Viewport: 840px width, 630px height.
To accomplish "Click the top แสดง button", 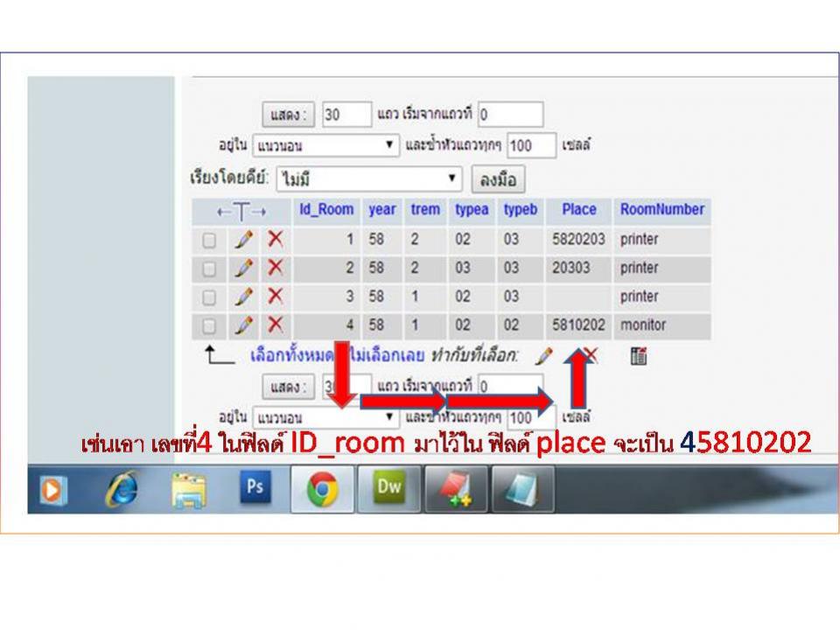I will pyautogui.click(x=288, y=115).
